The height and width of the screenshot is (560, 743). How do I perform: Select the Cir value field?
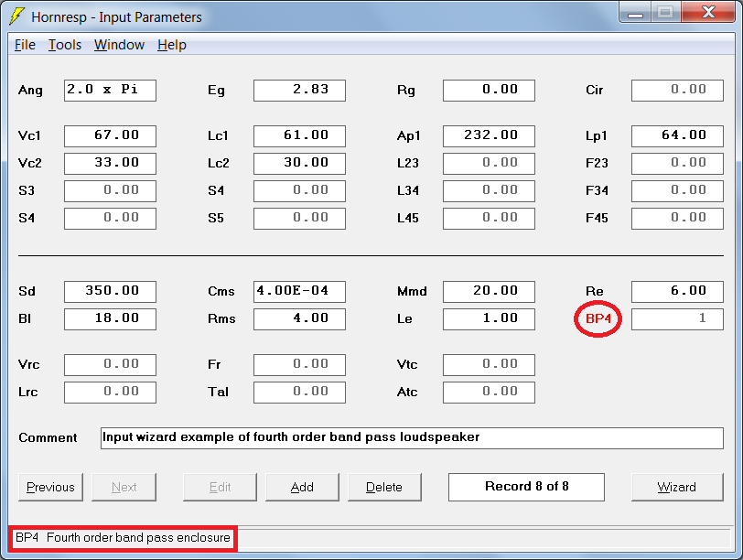(678, 91)
